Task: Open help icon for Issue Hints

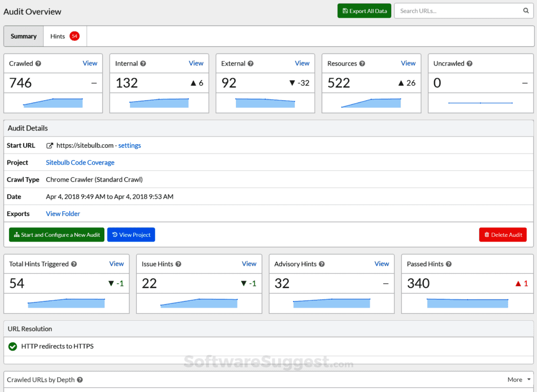Action: pos(178,264)
